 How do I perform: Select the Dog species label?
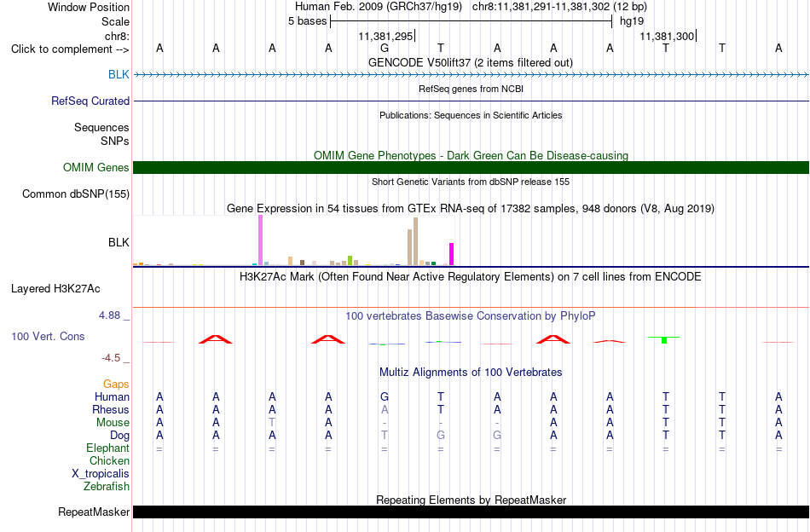pyautogui.click(x=120, y=436)
